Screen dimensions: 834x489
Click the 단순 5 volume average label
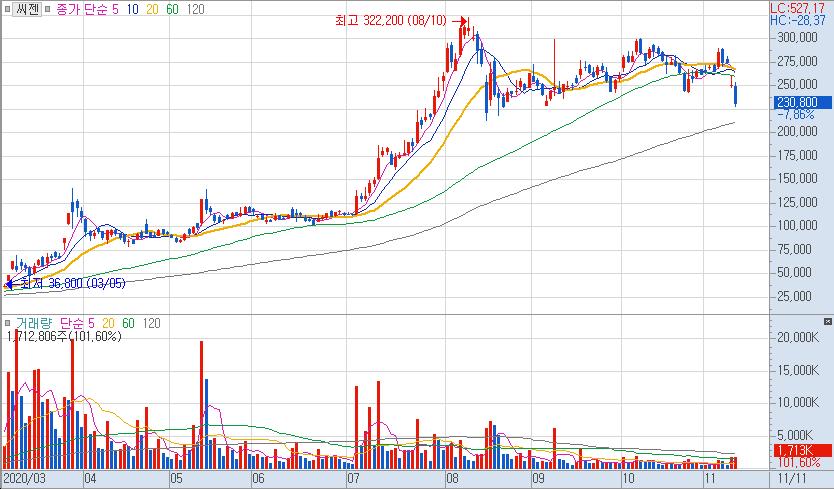(x=77, y=323)
